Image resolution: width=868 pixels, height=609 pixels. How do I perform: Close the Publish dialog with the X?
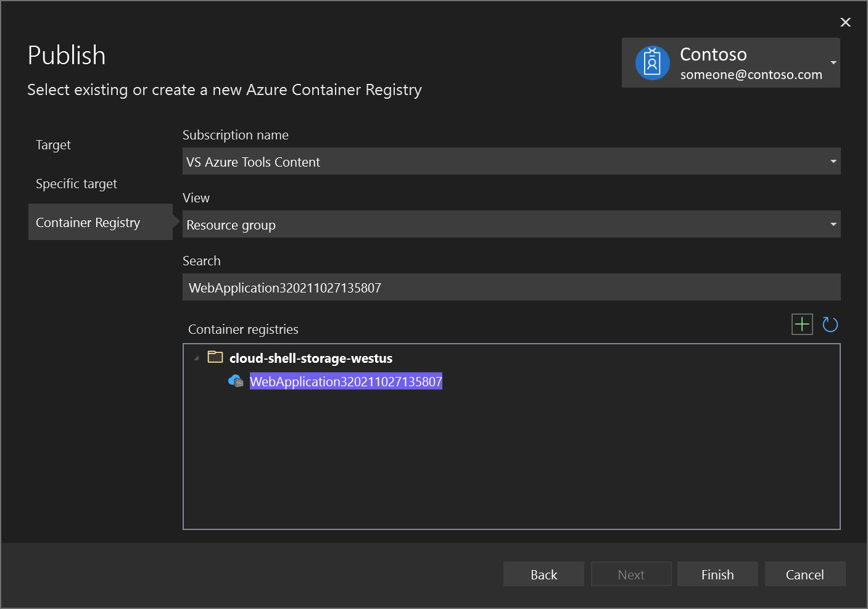845,22
